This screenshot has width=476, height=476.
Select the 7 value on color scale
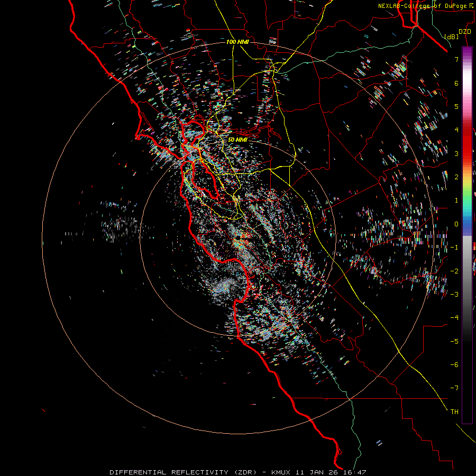click(x=456, y=59)
